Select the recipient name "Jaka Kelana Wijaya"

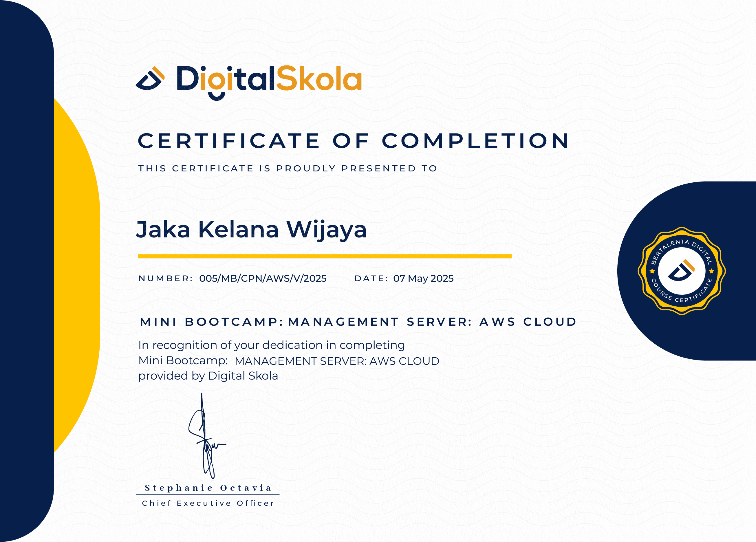252,230
